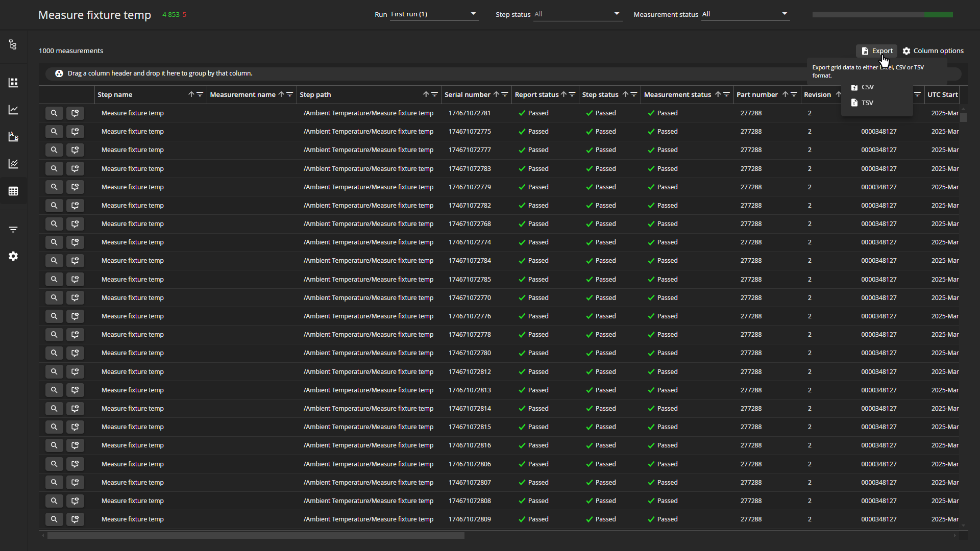Open the A/B comparison chart icon
This screenshot has width=980, height=551.
coord(13,137)
